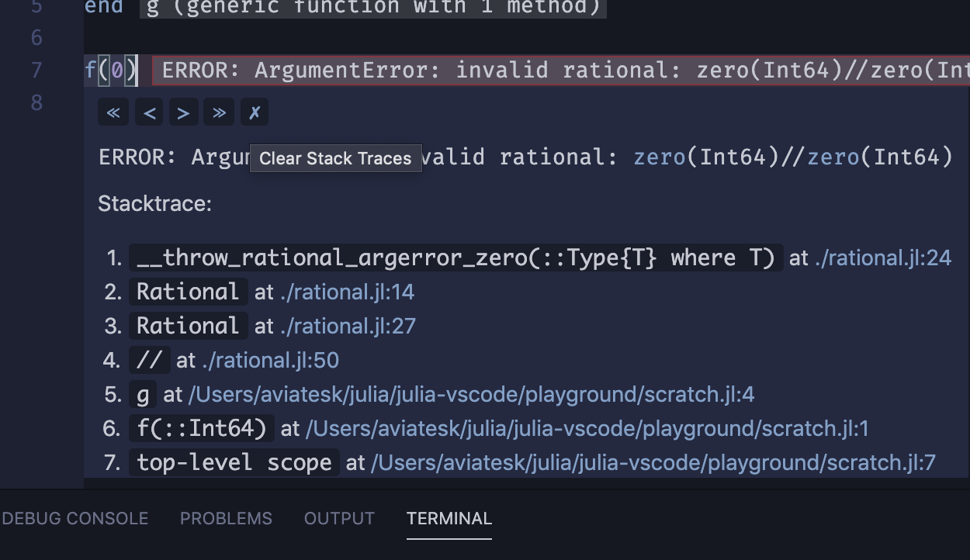Clear stack traces with the X icon
Image resolution: width=970 pixels, height=560 pixels.
coord(254,112)
